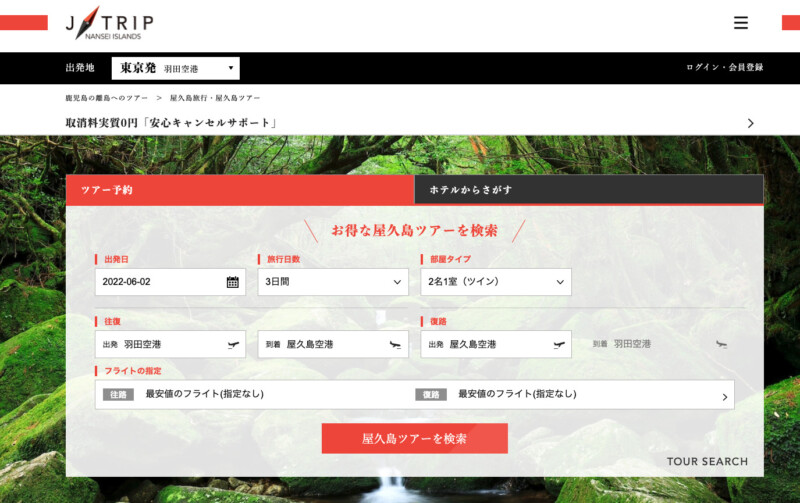Open the ログイン・会員登録 link
Screen dimensions: 800x503
(724, 67)
